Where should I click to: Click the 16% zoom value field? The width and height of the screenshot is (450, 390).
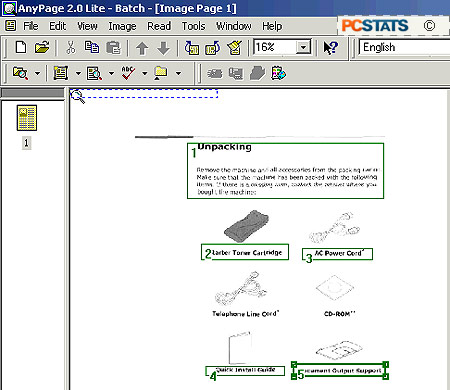click(275, 47)
